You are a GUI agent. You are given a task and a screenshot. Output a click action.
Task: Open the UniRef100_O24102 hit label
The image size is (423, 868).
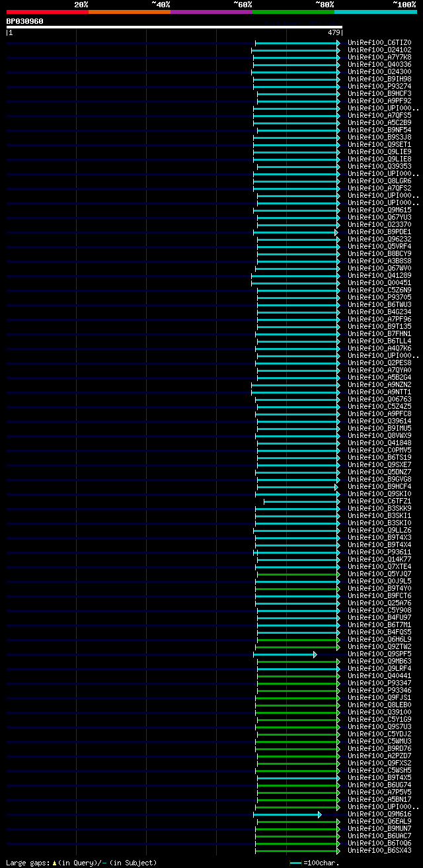[379, 50]
